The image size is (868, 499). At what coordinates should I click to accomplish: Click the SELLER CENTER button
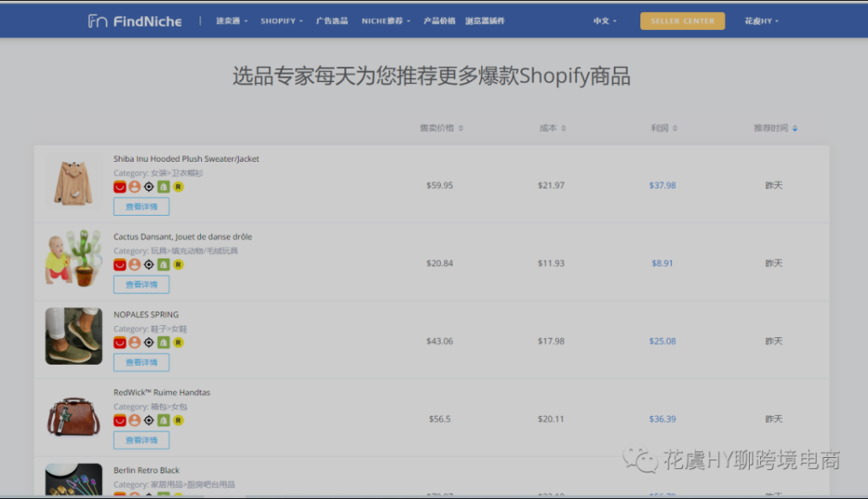682,21
